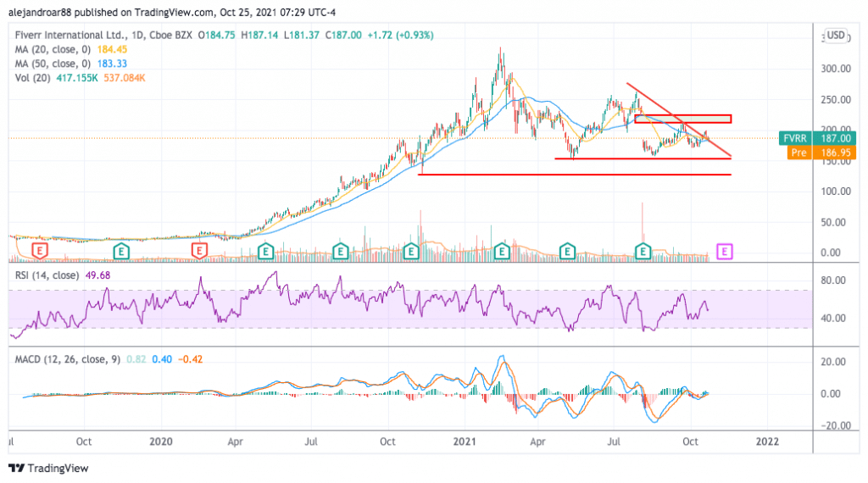868x483 pixels.
Task: Click the 300.00 price axis label
Action: 836,69
